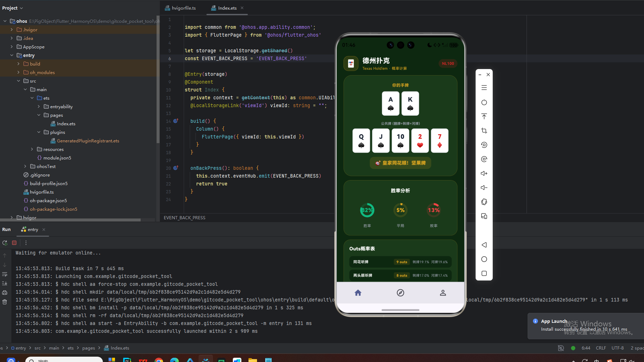
Task: Change UTF-8 file encoding
Action: click(618, 348)
